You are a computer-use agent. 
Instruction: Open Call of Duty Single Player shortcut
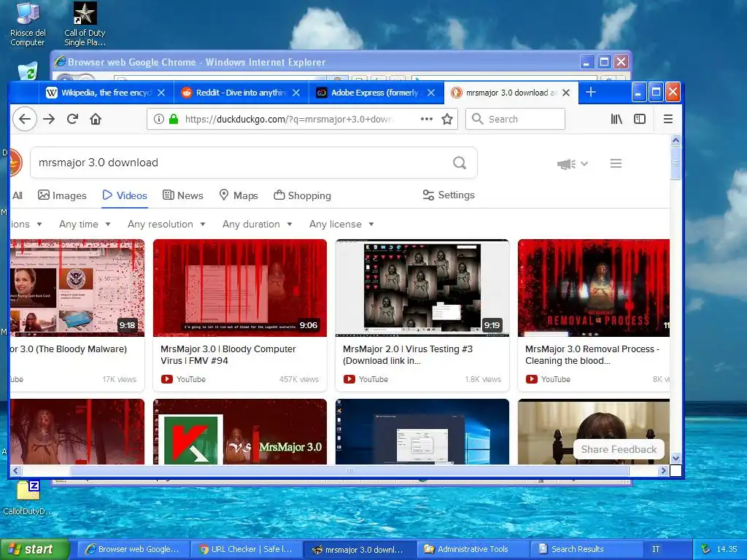[x=85, y=24]
